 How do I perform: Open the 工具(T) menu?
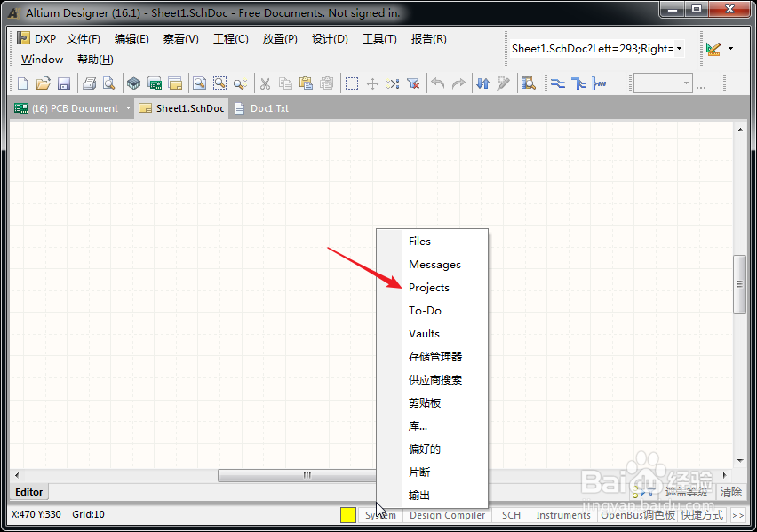379,38
